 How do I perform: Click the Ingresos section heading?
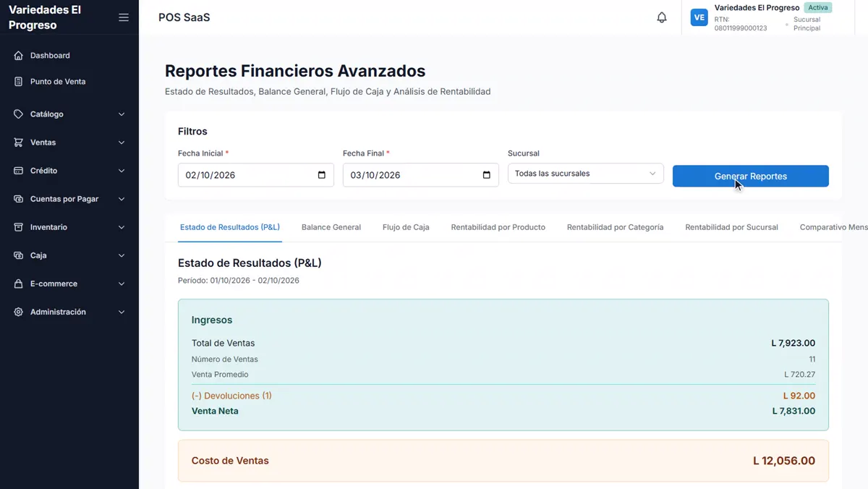[x=212, y=320]
